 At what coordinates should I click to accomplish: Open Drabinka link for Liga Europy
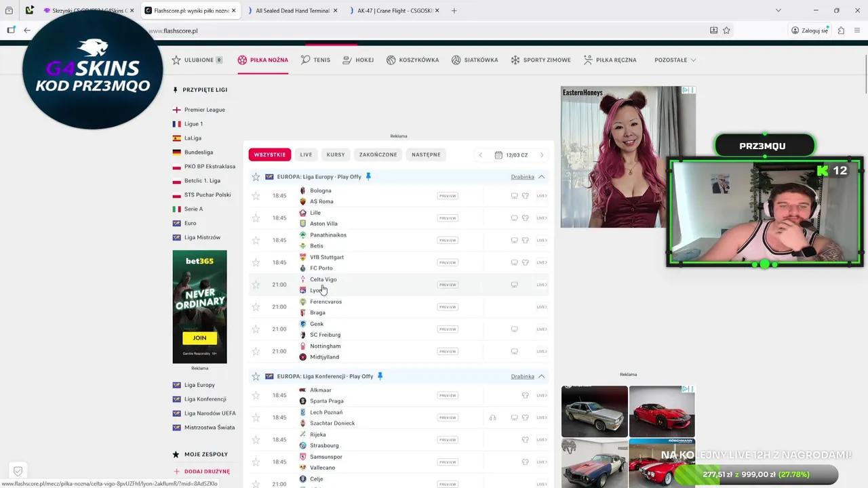522,177
